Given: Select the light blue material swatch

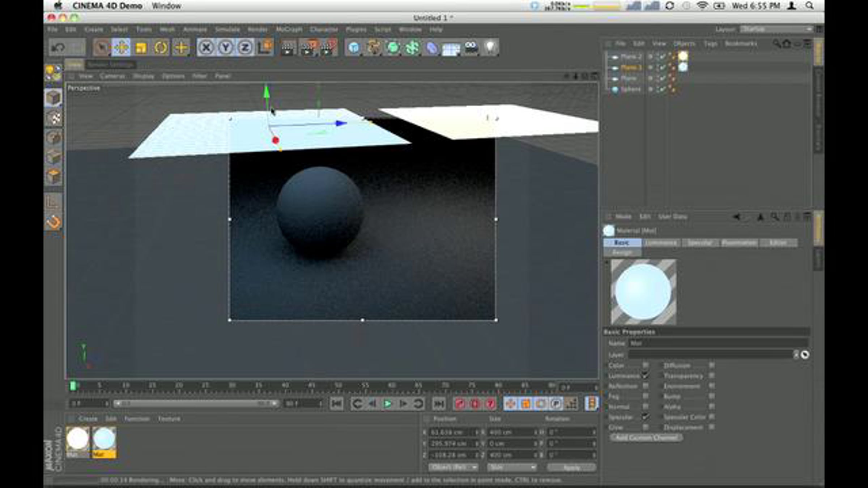Looking at the screenshot, I should (104, 439).
